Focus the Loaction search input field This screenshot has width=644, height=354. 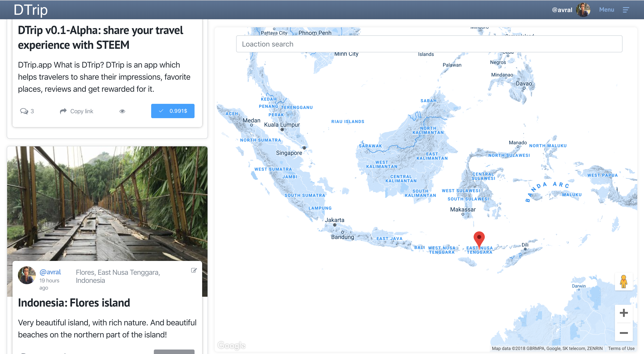coord(429,44)
